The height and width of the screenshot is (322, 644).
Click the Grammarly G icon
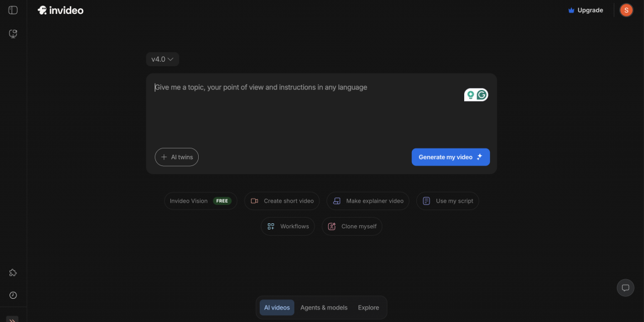482,95
